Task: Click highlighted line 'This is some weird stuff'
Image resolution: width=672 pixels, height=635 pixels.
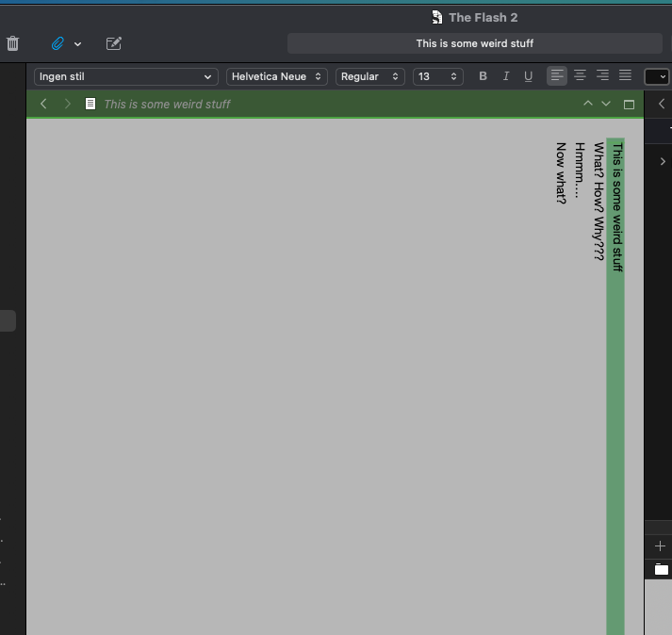Action: coord(617,207)
